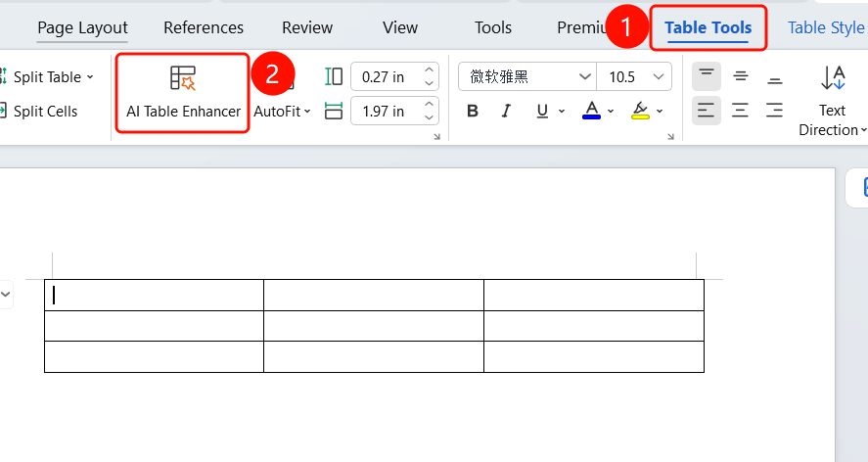Click the last cell in the third row
This screenshot has width=868, height=462.
[594, 356]
